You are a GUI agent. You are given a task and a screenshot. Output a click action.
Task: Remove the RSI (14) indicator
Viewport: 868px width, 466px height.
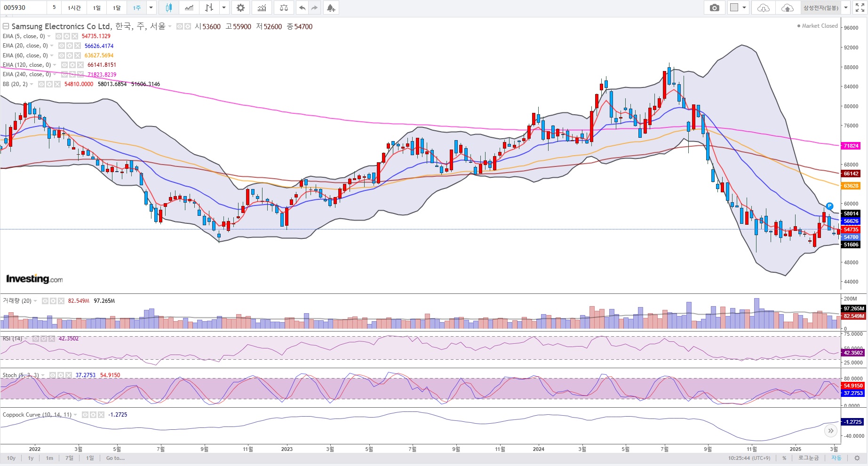tap(51, 339)
